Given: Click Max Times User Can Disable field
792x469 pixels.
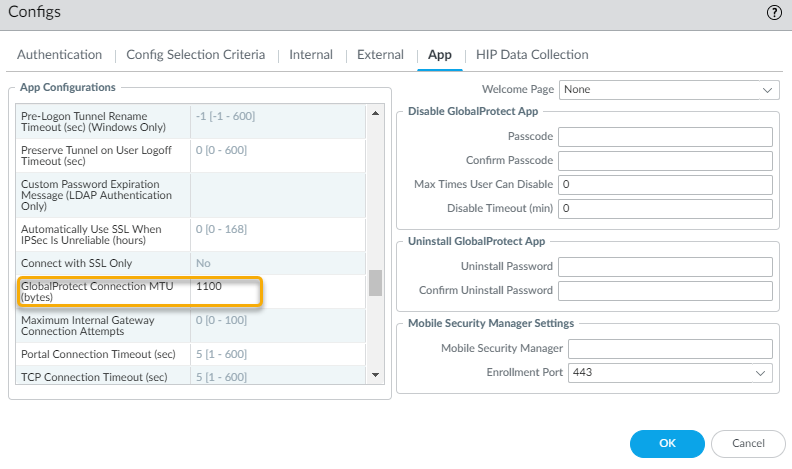Looking at the screenshot, I should coord(665,185).
